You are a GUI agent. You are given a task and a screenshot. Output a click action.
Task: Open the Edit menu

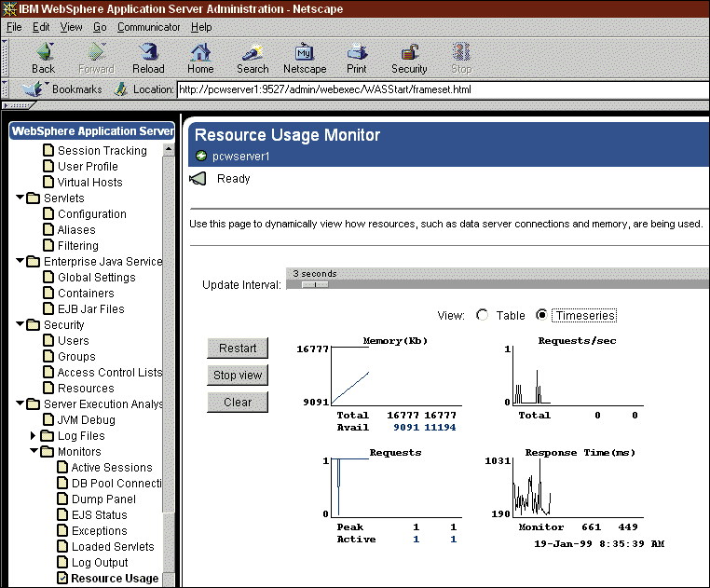(41, 27)
